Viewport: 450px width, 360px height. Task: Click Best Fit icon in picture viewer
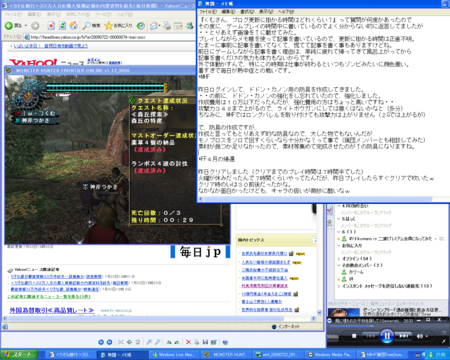point(121,342)
